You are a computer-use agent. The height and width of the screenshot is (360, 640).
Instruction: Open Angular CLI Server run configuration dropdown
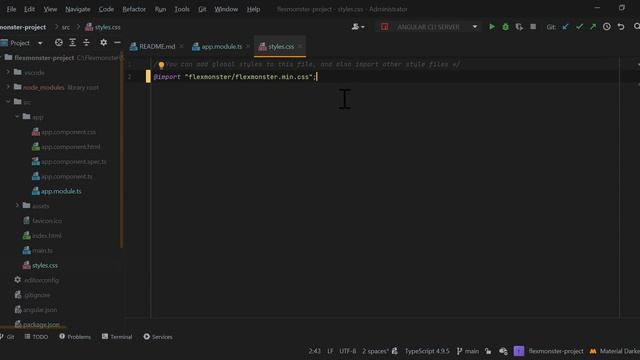(429, 27)
